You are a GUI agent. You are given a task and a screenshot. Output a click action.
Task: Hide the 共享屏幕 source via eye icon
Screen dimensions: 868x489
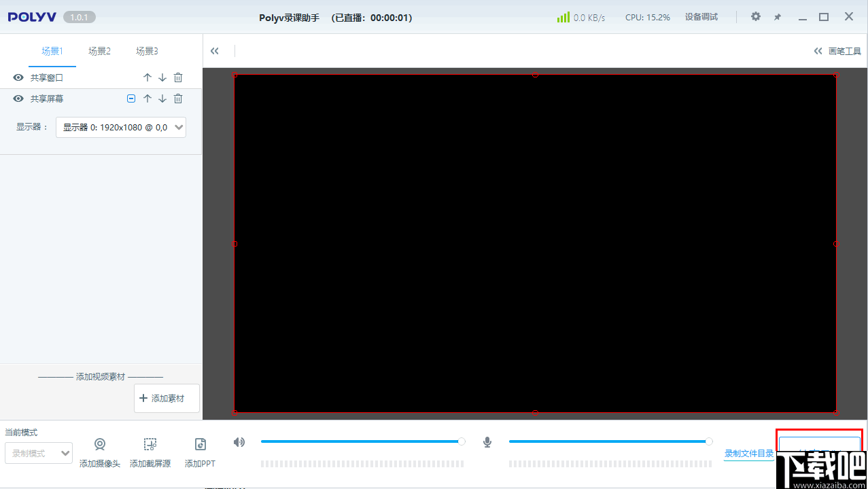tap(18, 99)
